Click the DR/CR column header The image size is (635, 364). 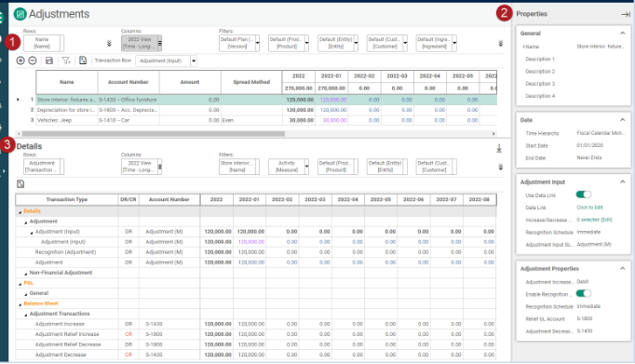coord(128,199)
